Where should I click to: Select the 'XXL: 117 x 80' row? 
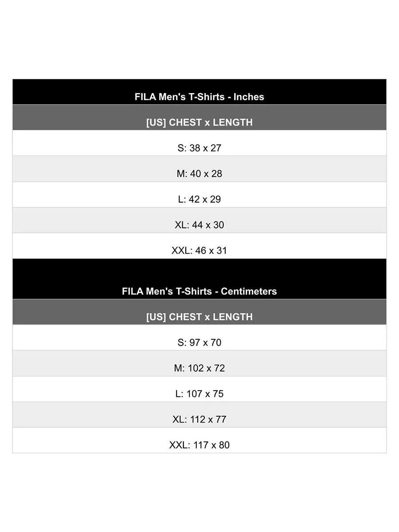tap(199, 445)
